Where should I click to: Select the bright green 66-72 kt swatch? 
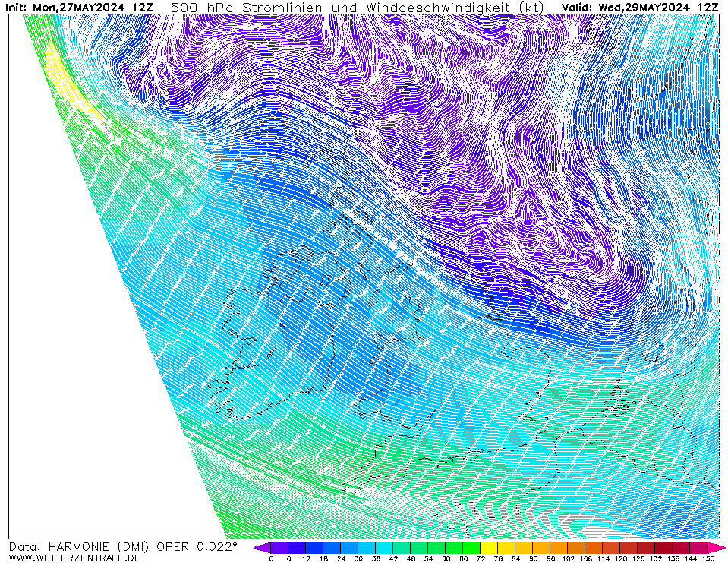(471, 548)
